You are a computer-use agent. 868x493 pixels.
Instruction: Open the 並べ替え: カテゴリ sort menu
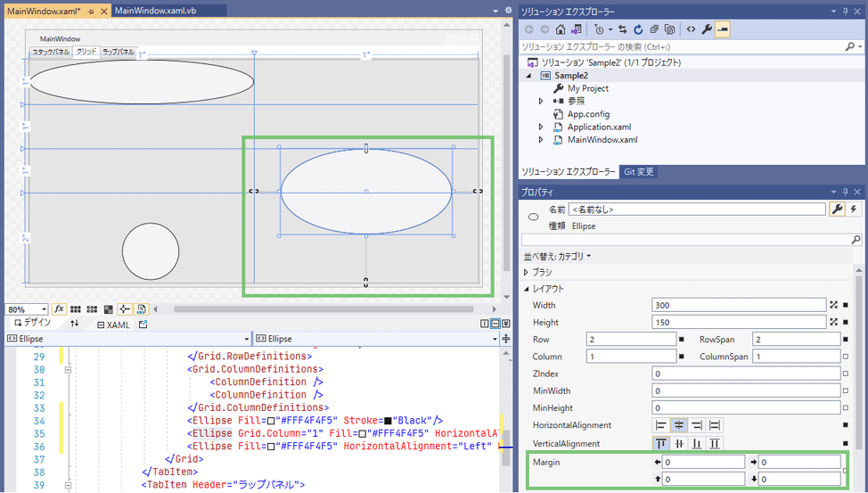557,256
